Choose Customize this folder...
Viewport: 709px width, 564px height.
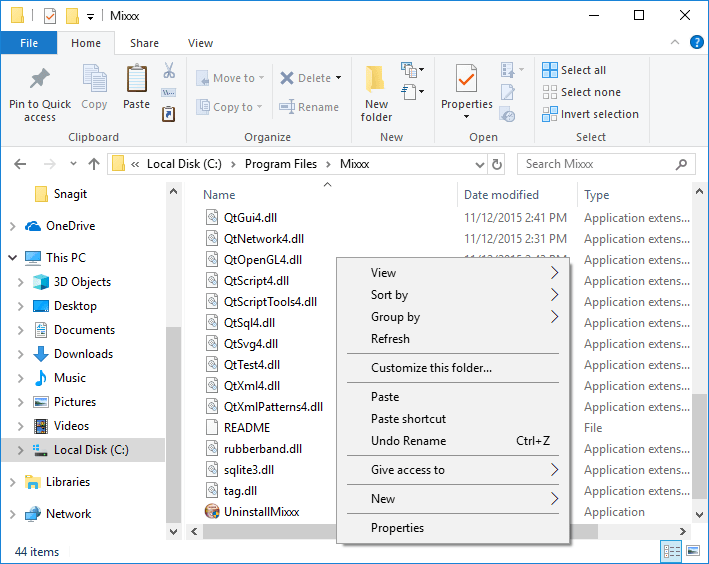tap(453, 368)
